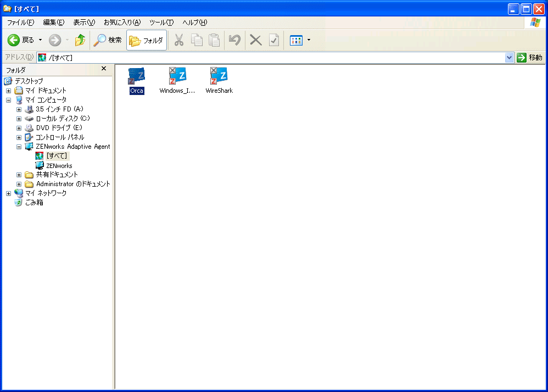Select マイ コンピュータ in the tree

[46, 100]
